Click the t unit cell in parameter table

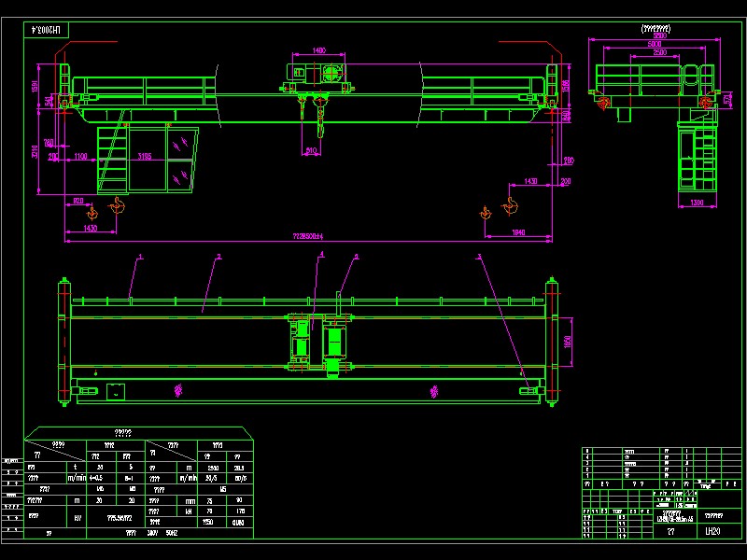[x=76, y=468]
